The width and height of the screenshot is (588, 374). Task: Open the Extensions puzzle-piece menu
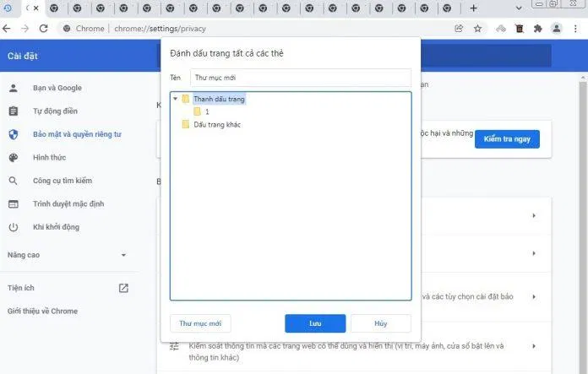point(537,28)
